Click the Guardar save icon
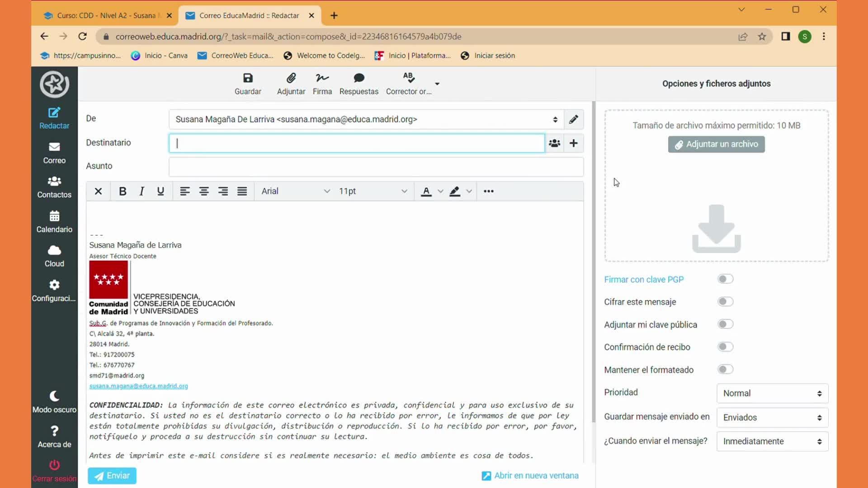This screenshot has width=868, height=488. [x=248, y=79]
